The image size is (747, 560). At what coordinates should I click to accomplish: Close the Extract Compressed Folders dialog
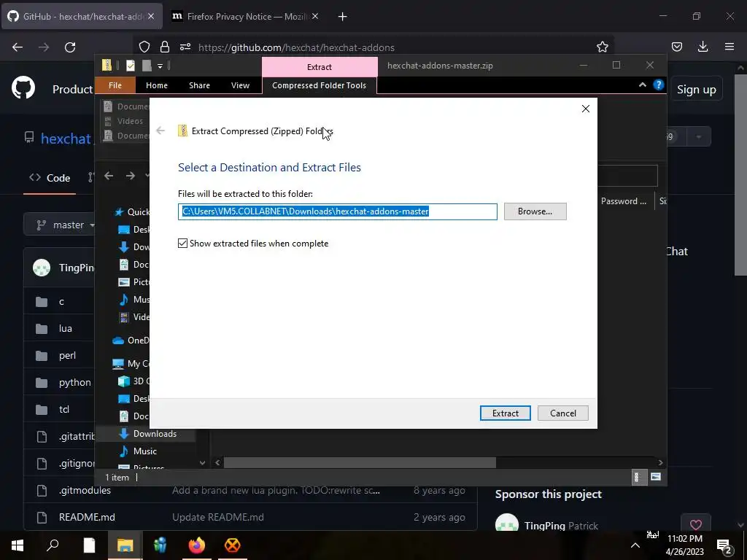tap(586, 109)
